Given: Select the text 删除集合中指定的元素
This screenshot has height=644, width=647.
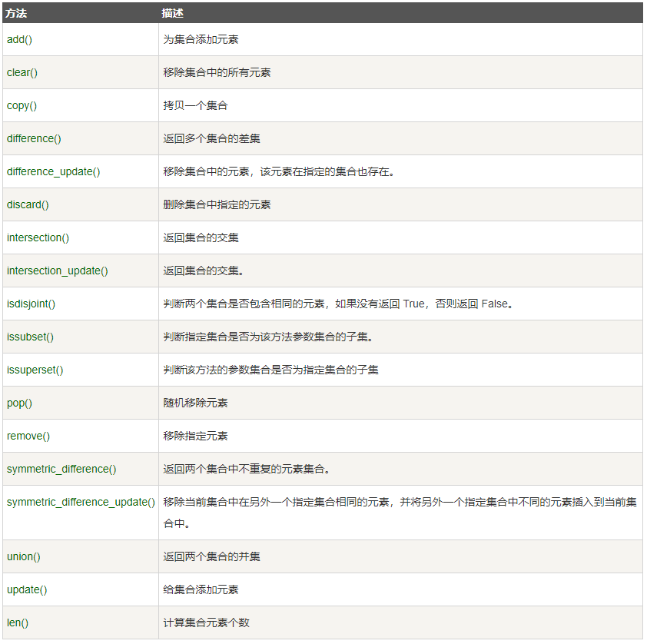Looking at the screenshot, I should coord(217,204).
